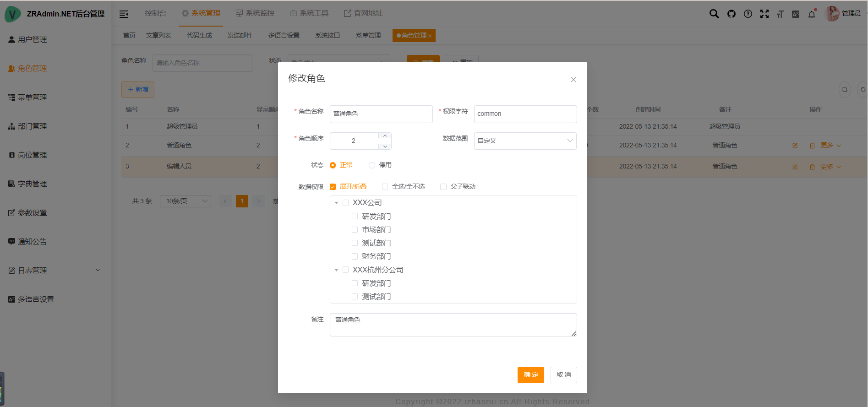Close the 修改角色 dialog with X
Image resolution: width=868 pixels, height=407 pixels.
pyautogui.click(x=573, y=80)
